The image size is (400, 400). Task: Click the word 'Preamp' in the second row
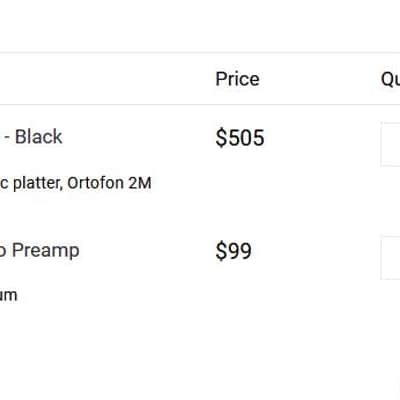tap(46, 251)
